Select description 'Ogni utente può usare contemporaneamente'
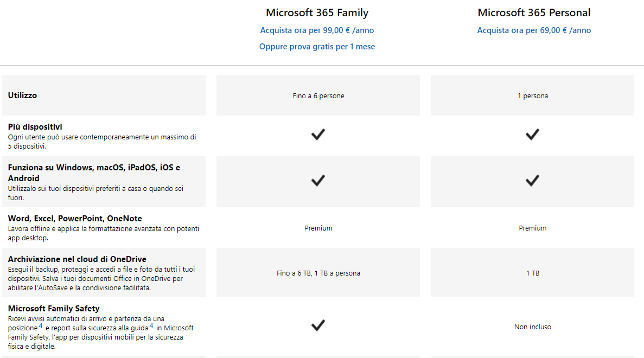The width and height of the screenshot is (644, 358). pyautogui.click(x=102, y=142)
